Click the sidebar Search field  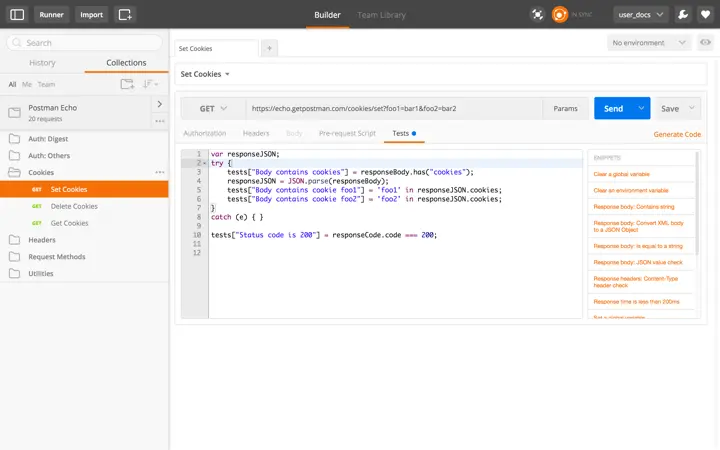pos(84,43)
